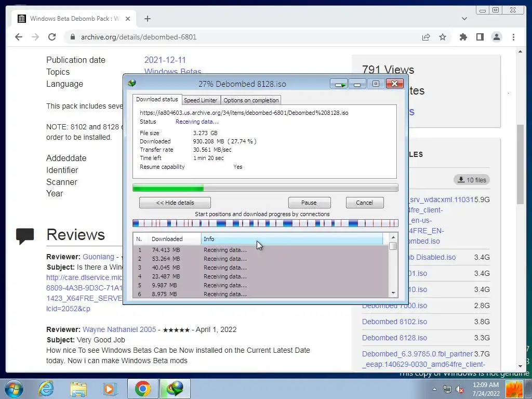Click the orange flower thumbnail in the taskbar corner
532x399 pixels.
[514, 389]
